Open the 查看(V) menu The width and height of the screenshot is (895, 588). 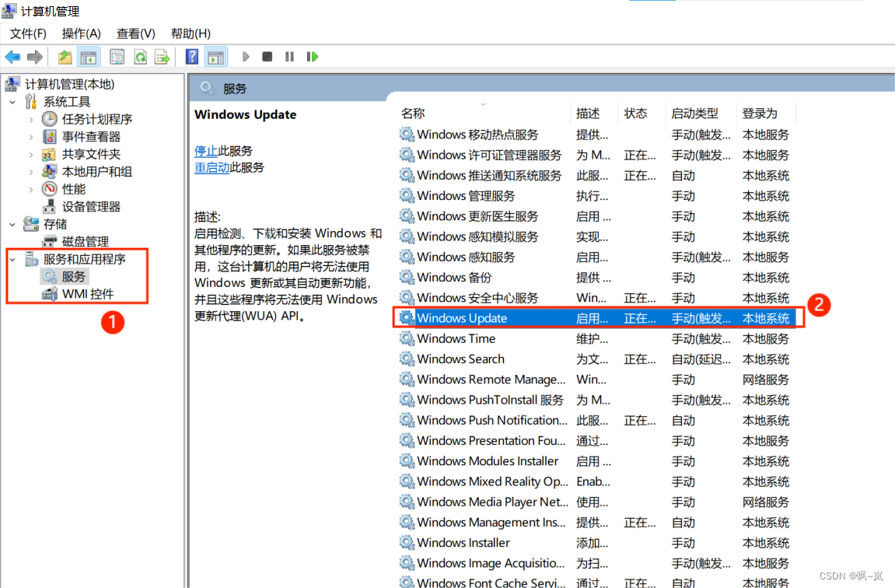(136, 33)
